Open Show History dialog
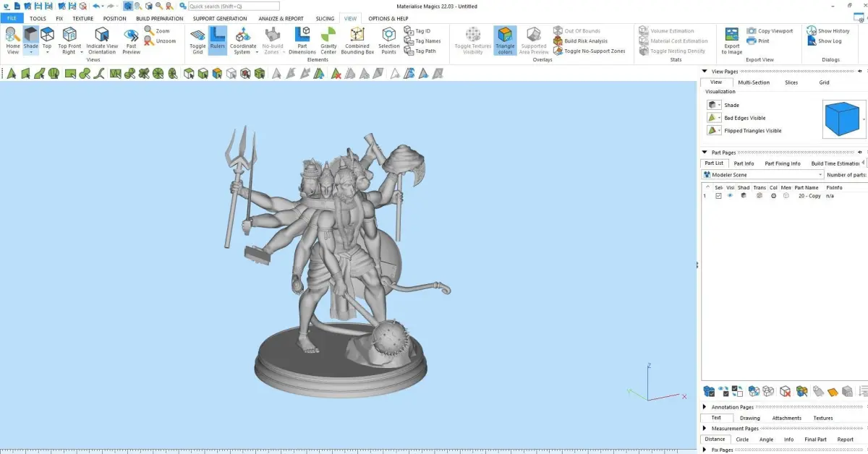 tap(828, 31)
